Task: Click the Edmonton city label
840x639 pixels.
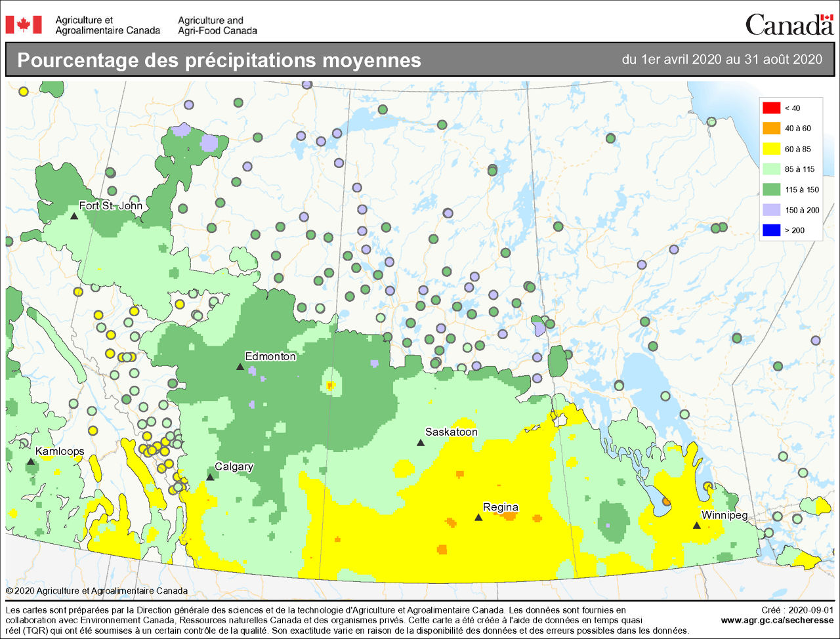Action: [x=270, y=356]
